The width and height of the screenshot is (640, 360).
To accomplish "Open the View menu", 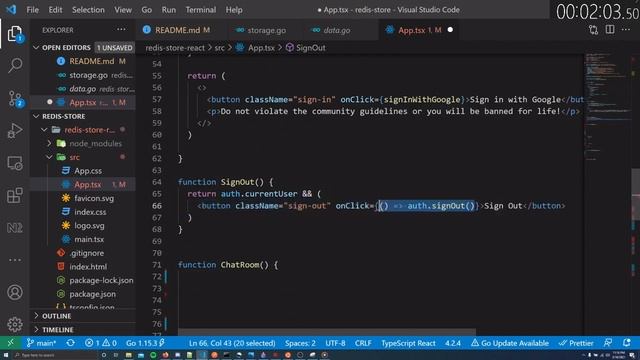I will (122, 10).
